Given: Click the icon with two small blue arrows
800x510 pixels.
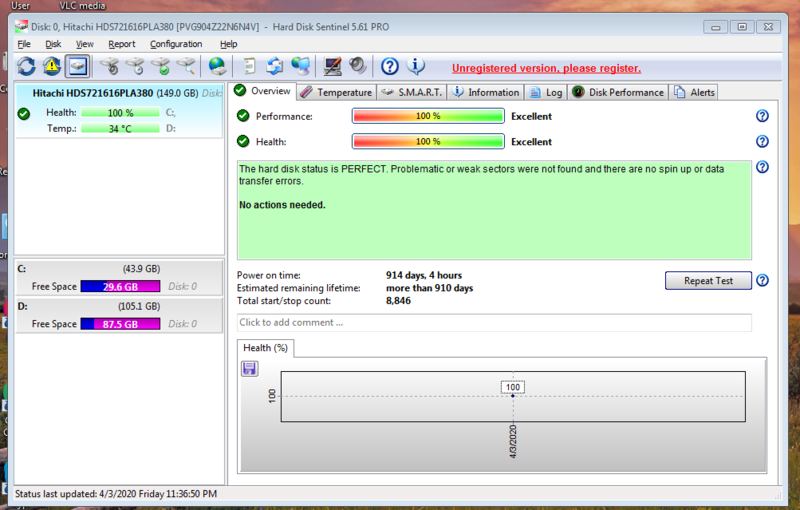Looking at the screenshot, I should coord(275,66).
